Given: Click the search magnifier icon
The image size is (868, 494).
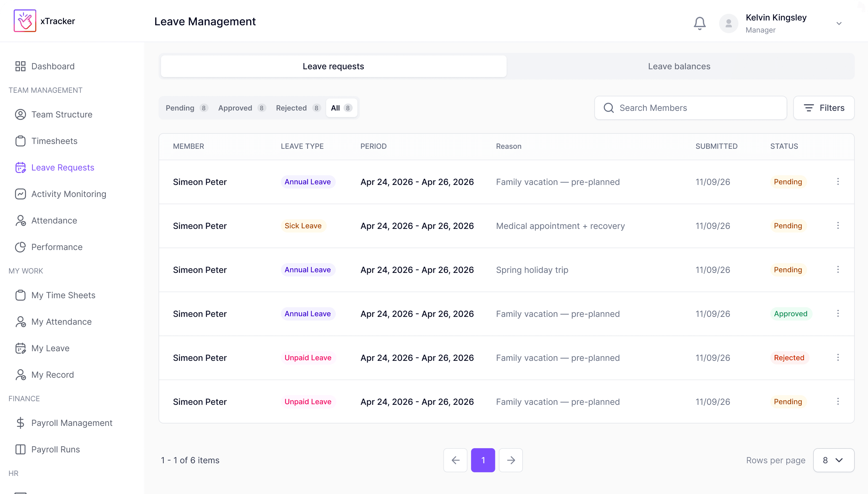Looking at the screenshot, I should click(x=608, y=108).
